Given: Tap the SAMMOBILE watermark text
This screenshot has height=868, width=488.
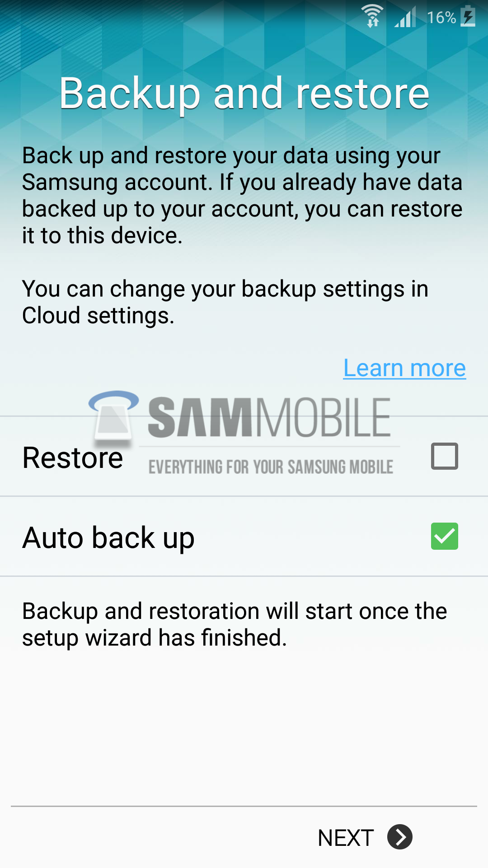Looking at the screenshot, I should (x=269, y=418).
